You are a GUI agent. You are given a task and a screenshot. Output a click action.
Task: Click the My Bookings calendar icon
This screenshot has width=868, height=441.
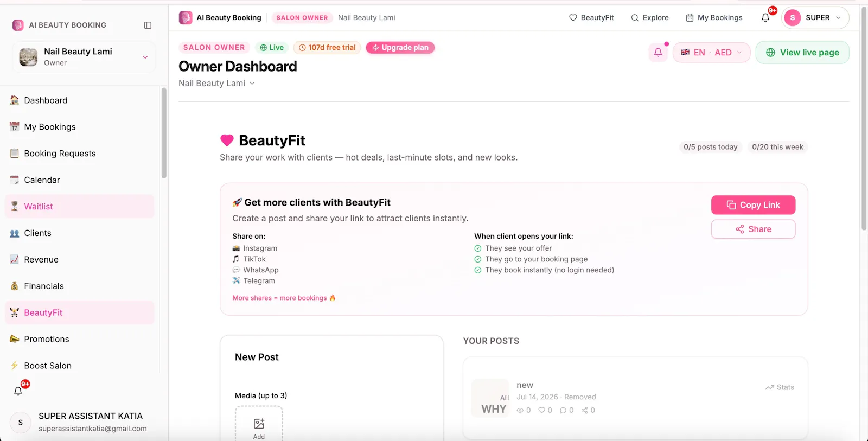point(15,127)
